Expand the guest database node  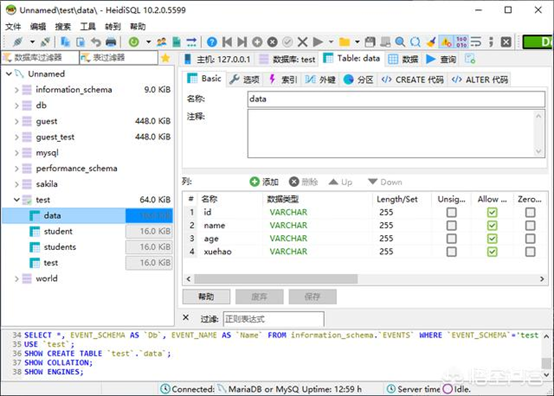16,122
